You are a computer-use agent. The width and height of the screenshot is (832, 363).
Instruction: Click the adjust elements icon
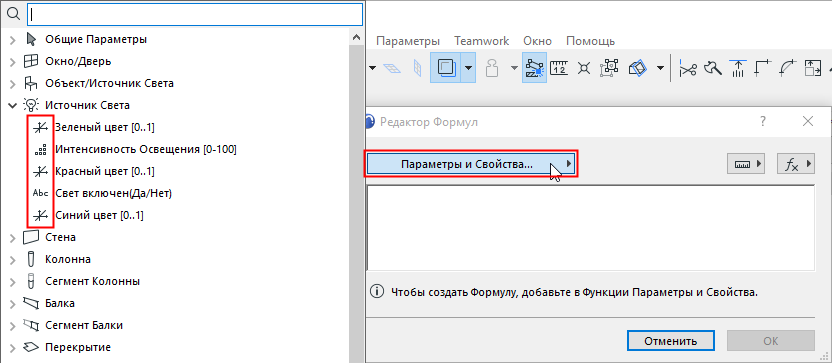[x=738, y=68]
